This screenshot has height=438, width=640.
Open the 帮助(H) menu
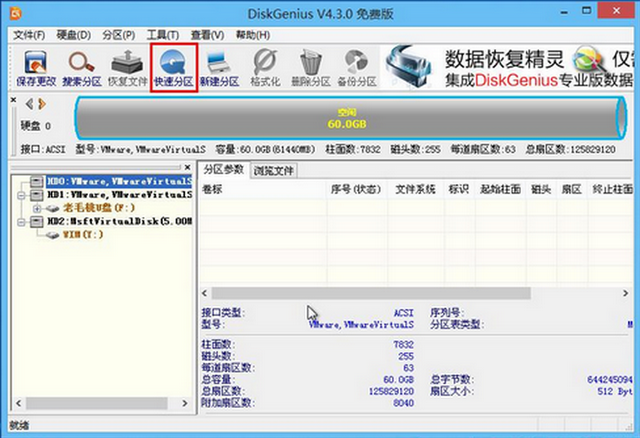[x=253, y=35]
